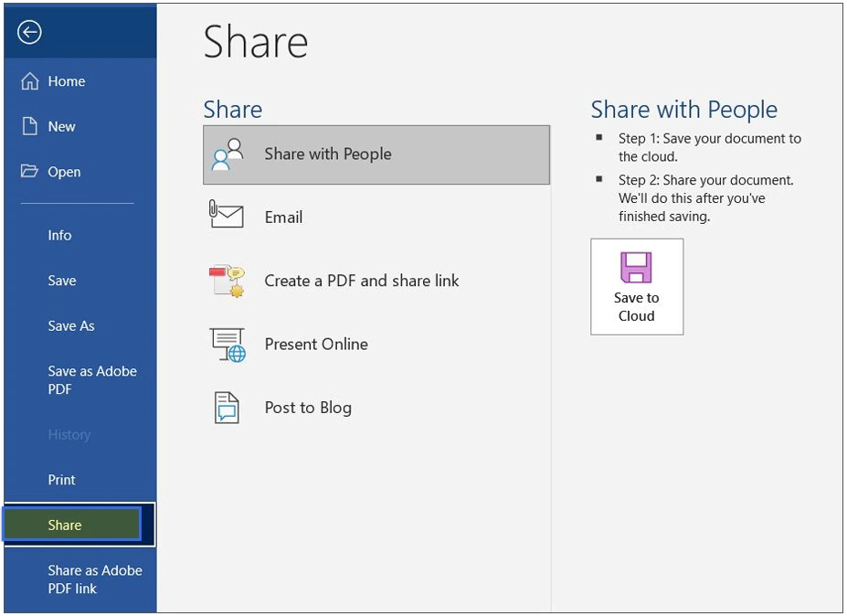Click the New label in sidebar
This screenshot has height=616, width=847.
pyautogui.click(x=61, y=126)
